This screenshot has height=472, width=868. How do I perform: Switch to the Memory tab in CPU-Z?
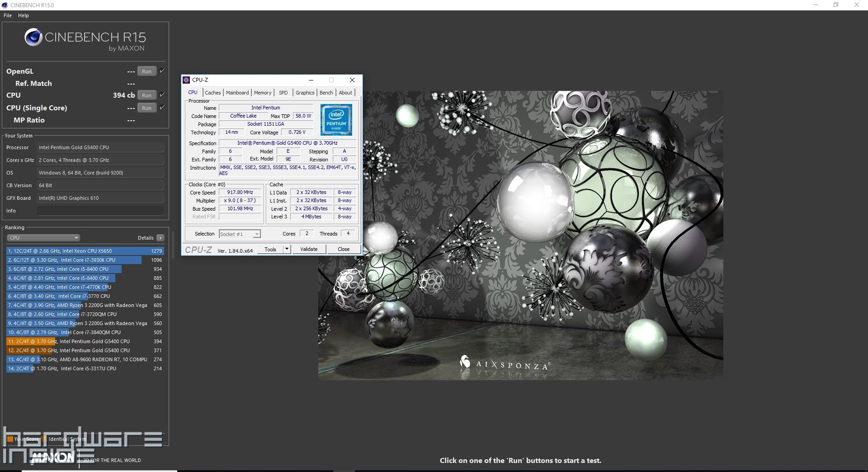coord(262,93)
